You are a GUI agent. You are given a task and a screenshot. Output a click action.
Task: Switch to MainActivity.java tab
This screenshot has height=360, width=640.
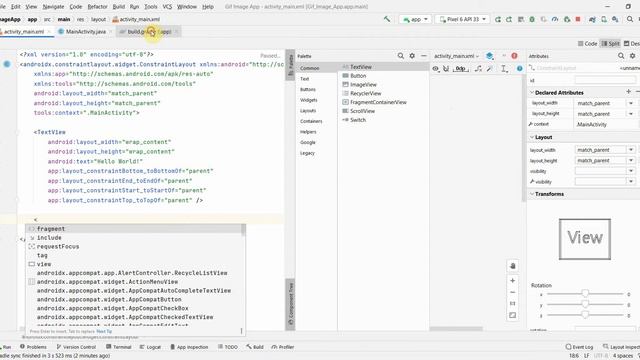(x=85, y=31)
